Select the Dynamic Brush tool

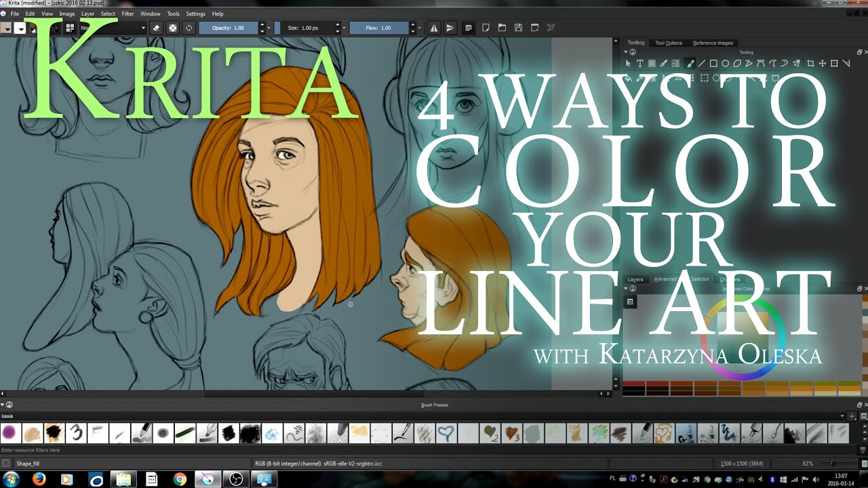tap(785, 63)
